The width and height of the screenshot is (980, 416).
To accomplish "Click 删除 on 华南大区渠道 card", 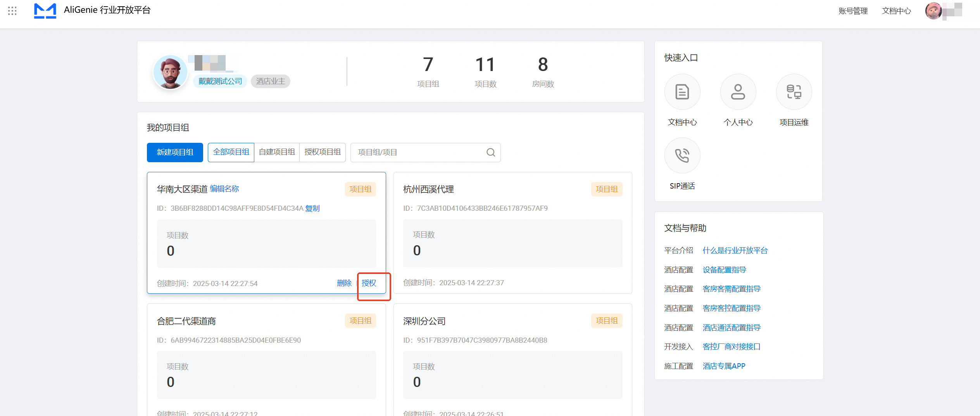I will [x=344, y=283].
